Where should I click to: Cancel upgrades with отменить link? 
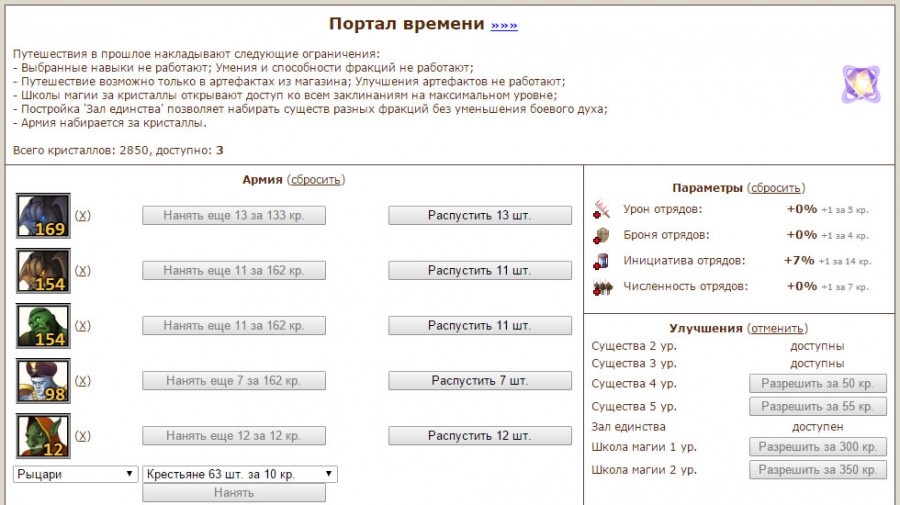pos(777,329)
